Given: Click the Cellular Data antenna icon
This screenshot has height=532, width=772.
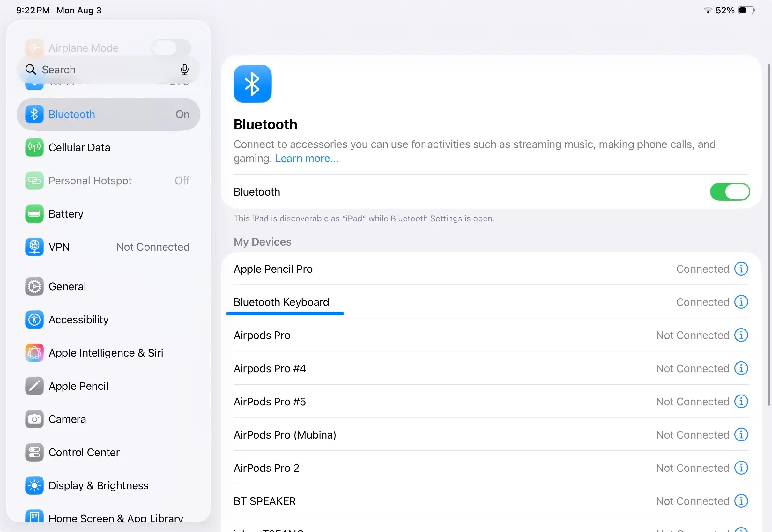Looking at the screenshot, I should (x=34, y=147).
